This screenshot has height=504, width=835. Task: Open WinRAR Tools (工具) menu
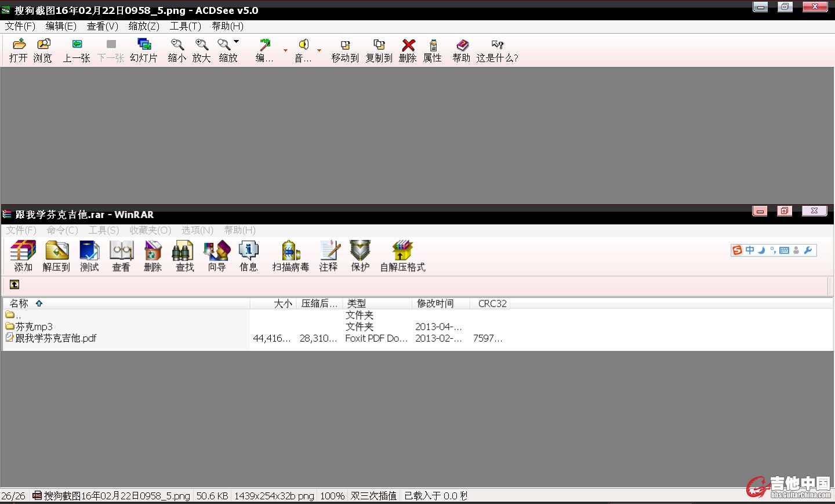point(104,230)
